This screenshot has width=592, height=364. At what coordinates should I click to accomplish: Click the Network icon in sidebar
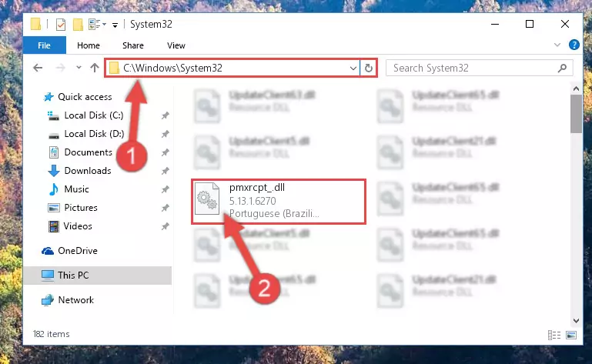[48, 301]
